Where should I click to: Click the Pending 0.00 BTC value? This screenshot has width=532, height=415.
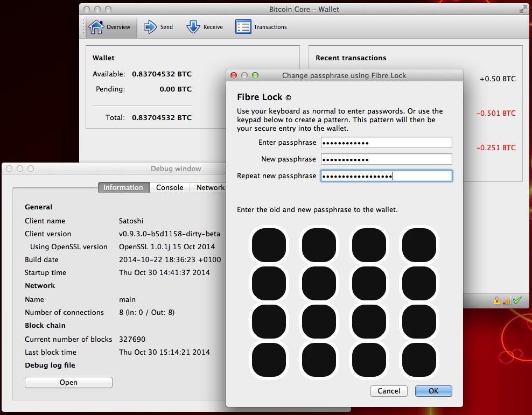click(176, 89)
